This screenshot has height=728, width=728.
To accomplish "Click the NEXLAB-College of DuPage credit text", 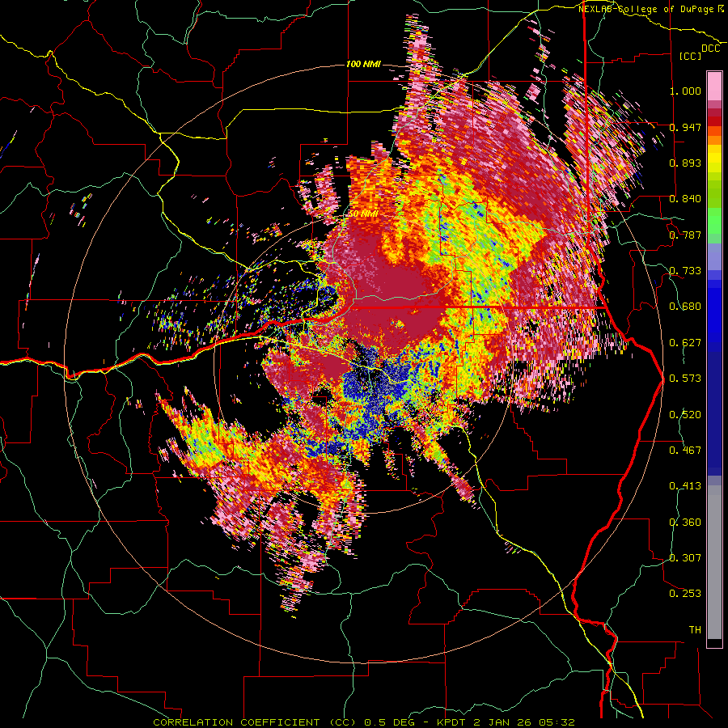I will [646, 9].
